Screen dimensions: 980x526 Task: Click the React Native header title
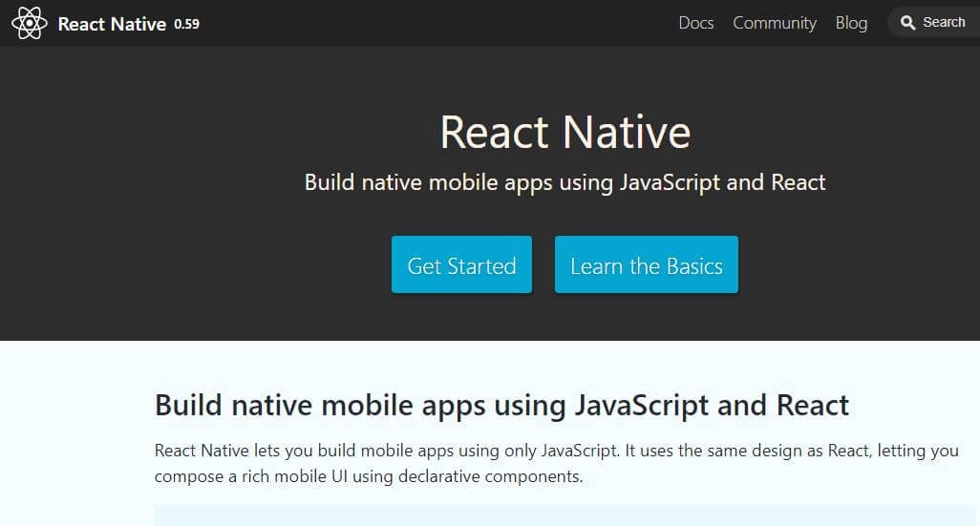coord(112,24)
